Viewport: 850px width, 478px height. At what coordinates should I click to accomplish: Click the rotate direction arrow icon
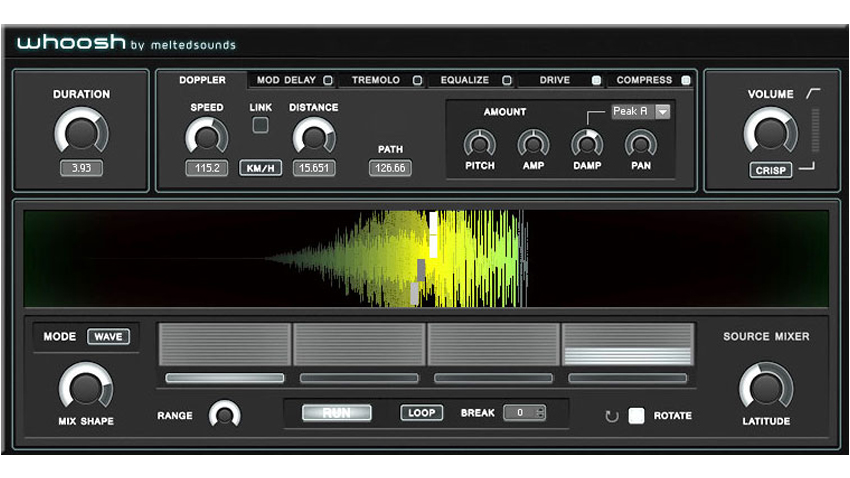611,416
